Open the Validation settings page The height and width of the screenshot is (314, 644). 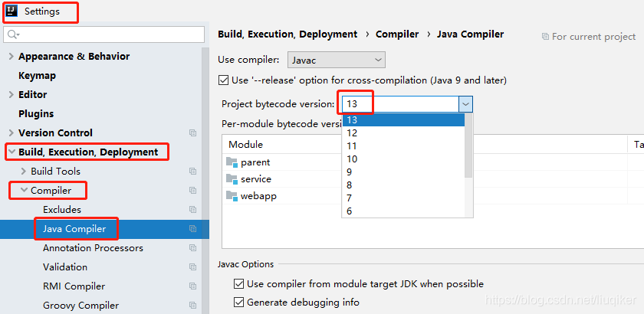[65, 267]
